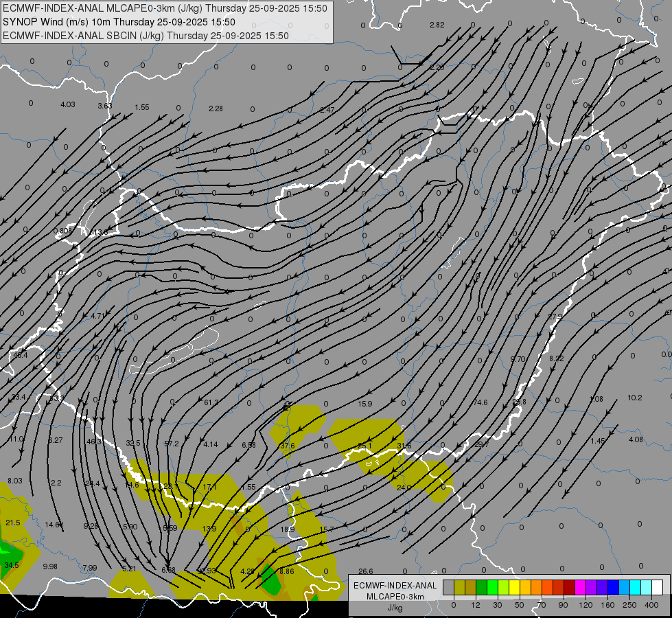Viewport: 672px width, 618px height.
Task: Click the map value 12.2
Action: coord(54,483)
